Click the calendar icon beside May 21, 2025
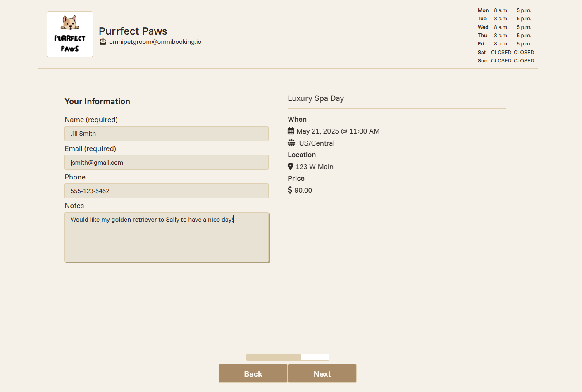This screenshot has width=582, height=392. point(291,131)
